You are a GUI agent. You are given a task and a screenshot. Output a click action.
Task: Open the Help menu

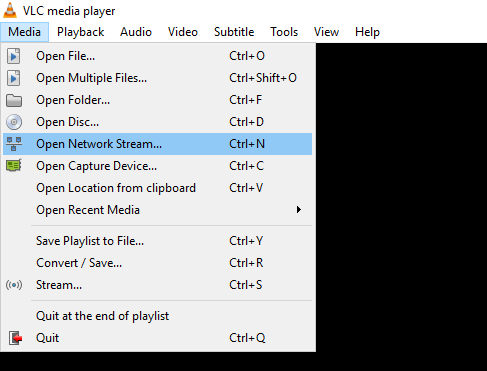pos(367,32)
